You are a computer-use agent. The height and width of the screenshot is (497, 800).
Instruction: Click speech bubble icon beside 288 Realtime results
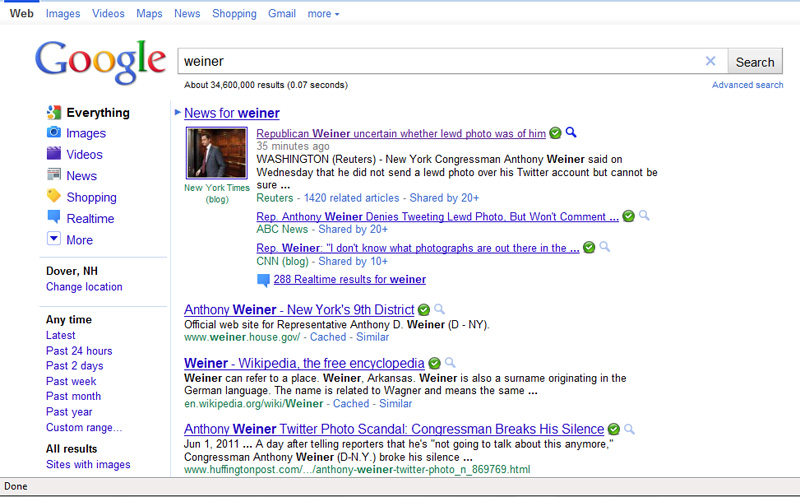263,280
